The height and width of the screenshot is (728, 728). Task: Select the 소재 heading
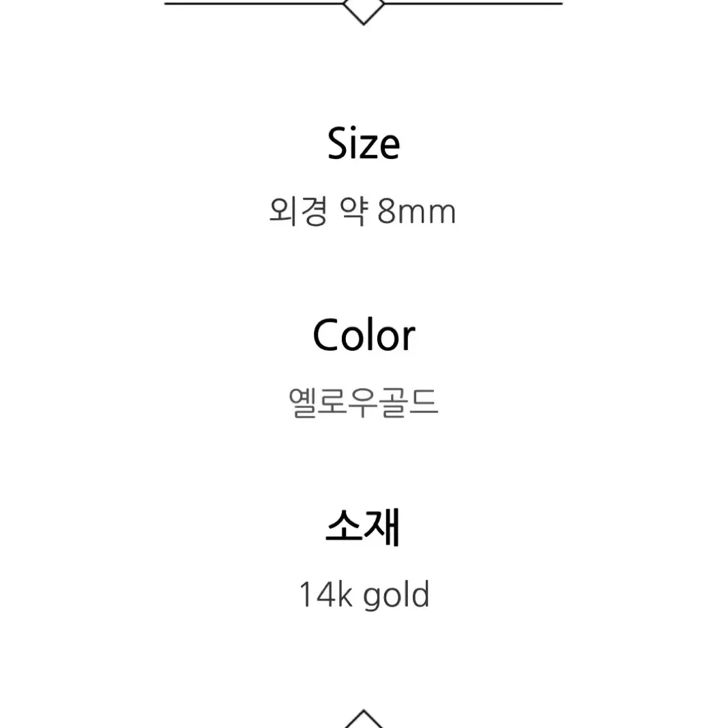363,527
